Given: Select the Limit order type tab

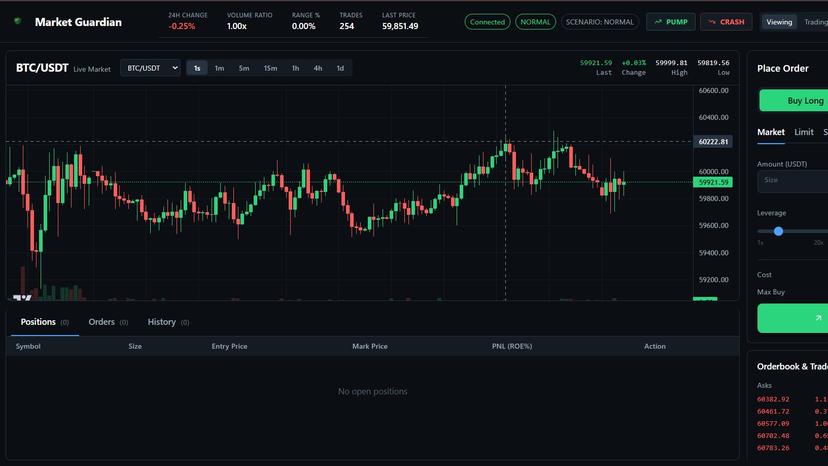Looking at the screenshot, I should click(x=804, y=132).
